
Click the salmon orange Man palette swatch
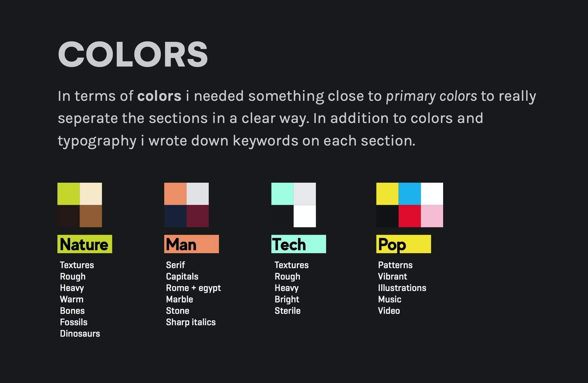175,194
